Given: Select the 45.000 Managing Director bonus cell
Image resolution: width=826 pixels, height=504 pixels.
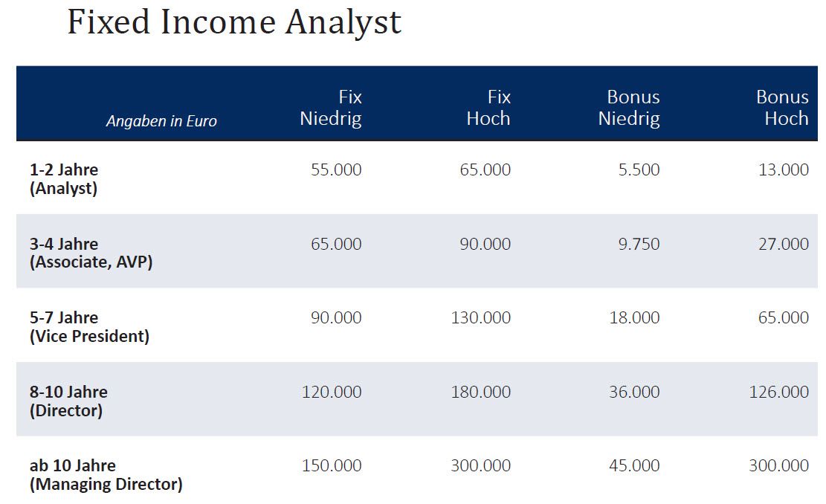Looking at the screenshot, I should 634,465.
